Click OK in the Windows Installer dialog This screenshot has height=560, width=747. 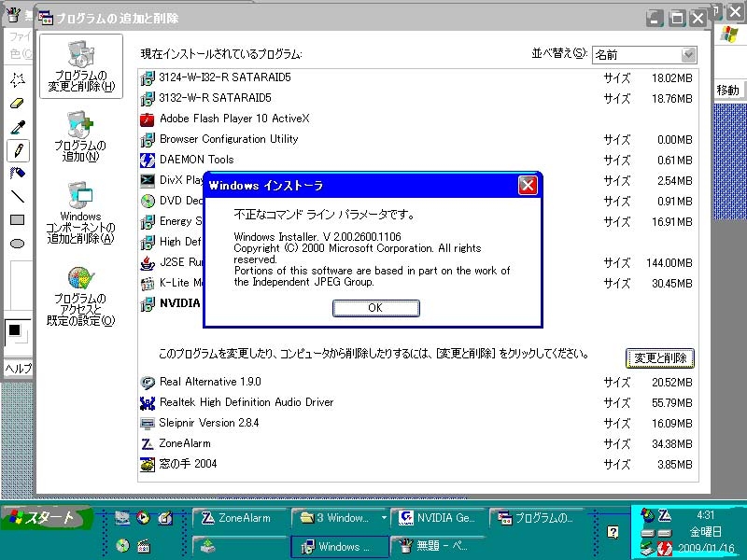376,308
